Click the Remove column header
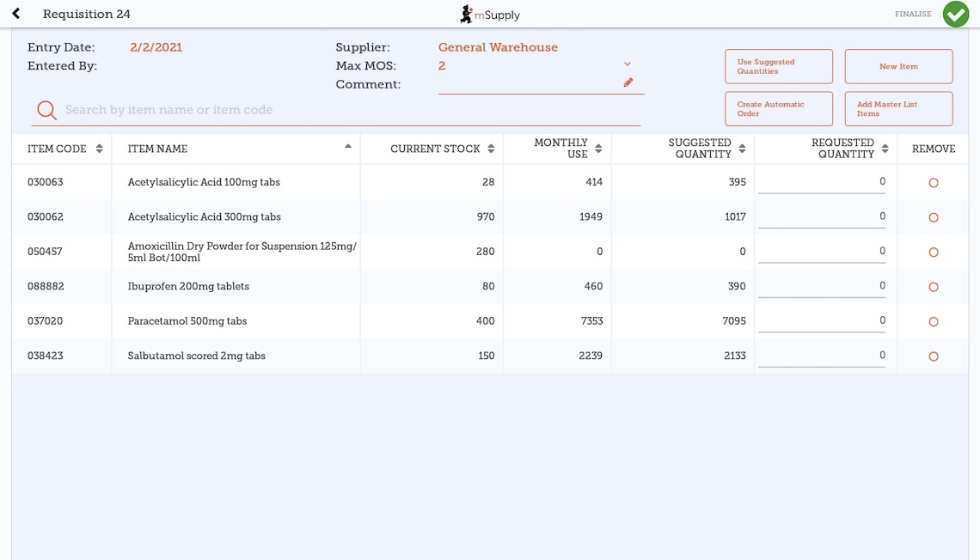 click(x=934, y=149)
